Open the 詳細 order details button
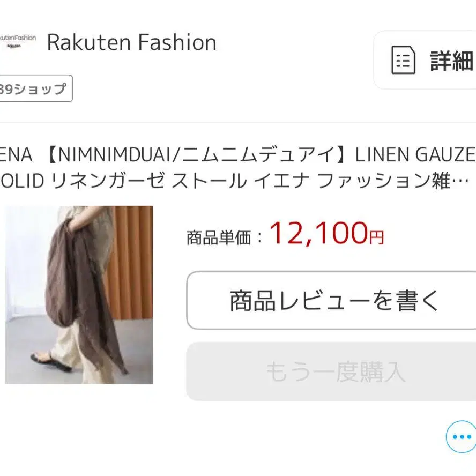Image resolution: width=476 pixels, height=476 pixels. (x=425, y=60)
